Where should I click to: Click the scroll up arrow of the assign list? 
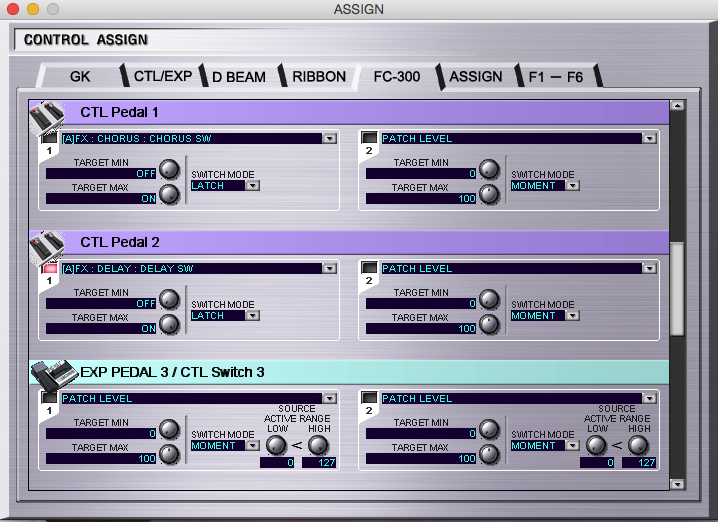pyautogui.click(x=677, y=106)
